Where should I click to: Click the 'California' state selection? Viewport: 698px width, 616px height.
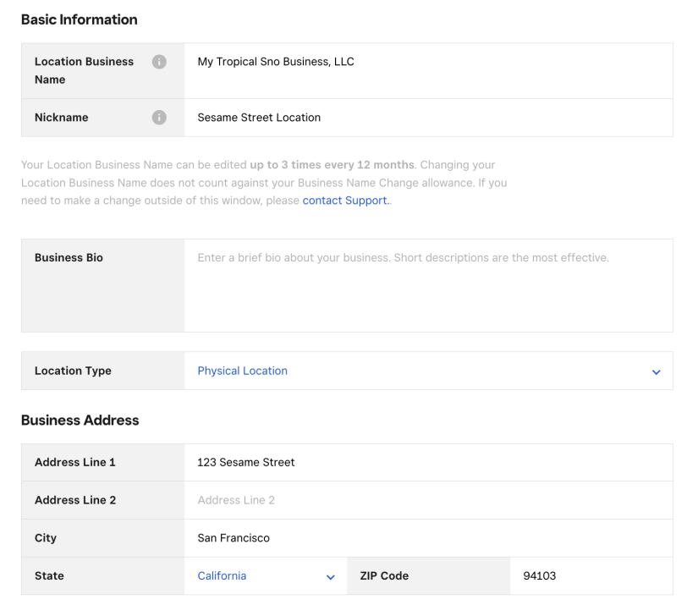click(x=222, y=575)
